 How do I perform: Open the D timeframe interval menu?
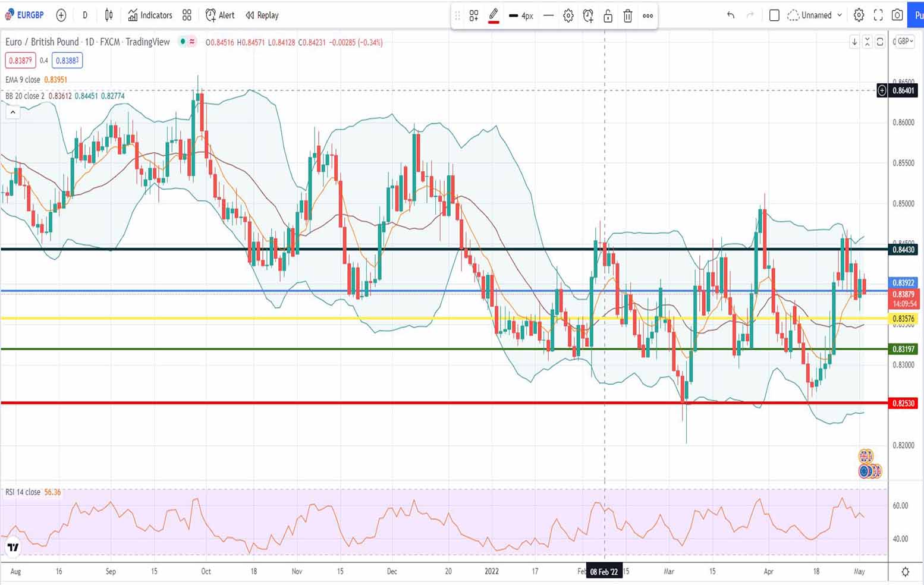(x=85, y=15)
